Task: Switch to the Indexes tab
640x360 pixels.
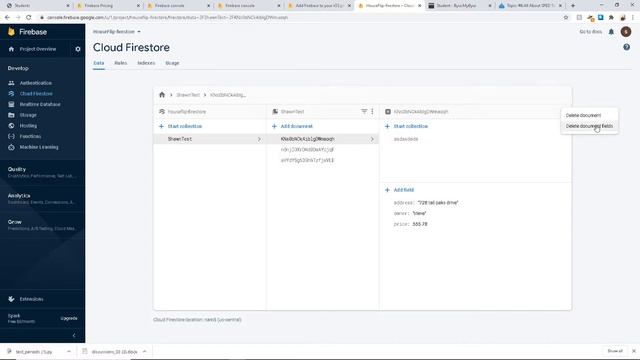Action: click(146, 63)
